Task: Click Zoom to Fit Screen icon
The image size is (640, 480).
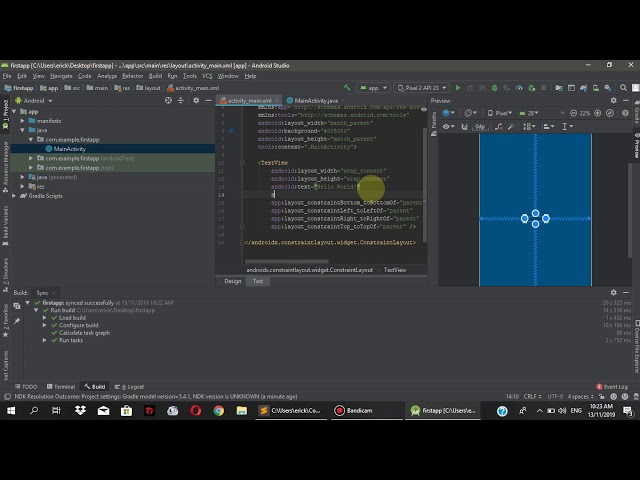Action: click(x=610, y=113)
